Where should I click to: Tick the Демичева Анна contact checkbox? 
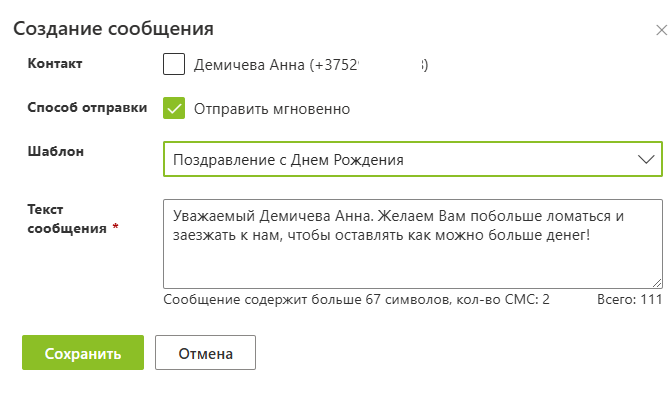174,64
